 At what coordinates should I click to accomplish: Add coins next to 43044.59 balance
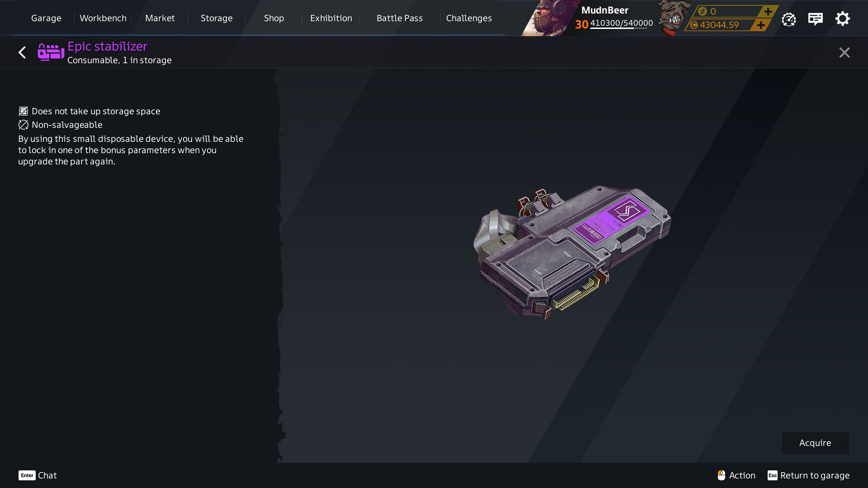click(x=761, y=25)
